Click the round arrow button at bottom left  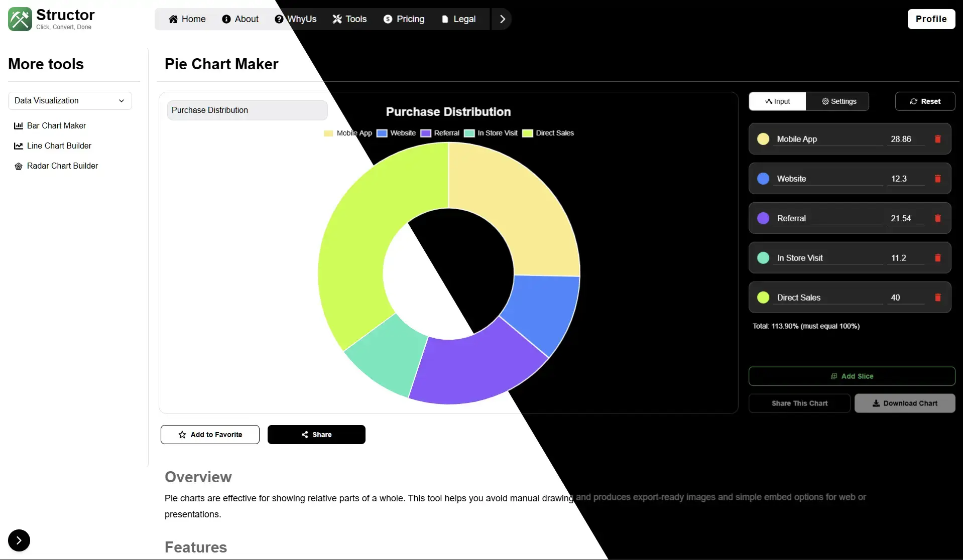pos(19,540)
